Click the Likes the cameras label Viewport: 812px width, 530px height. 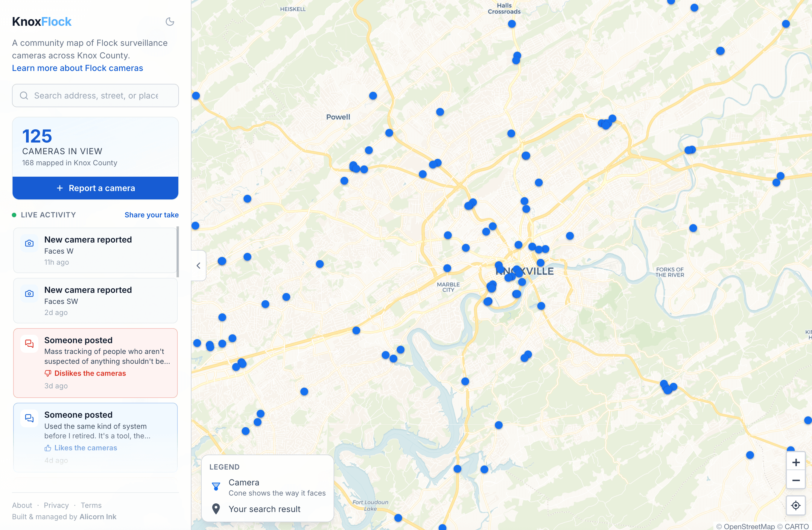pyautogui.click(x=86, y=448)
